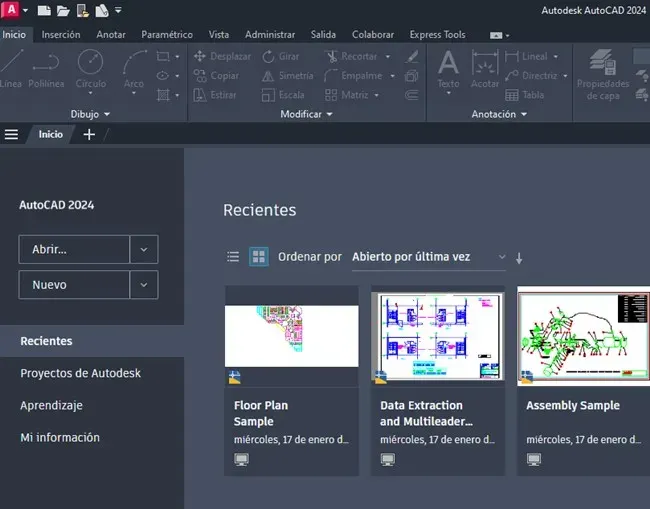Click the Directriz leader tool
Viewport: 650px width, 509px height.
[531, 76]
